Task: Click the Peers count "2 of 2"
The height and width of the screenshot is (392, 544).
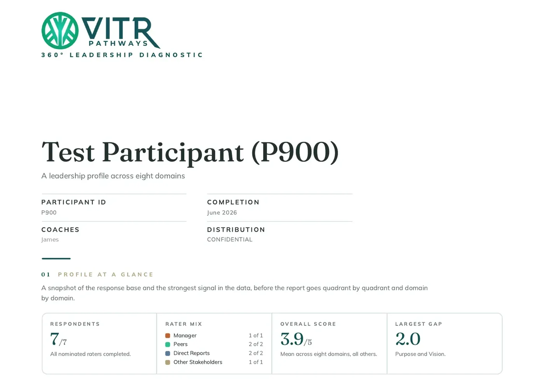Action: click(x=256, y=344)
